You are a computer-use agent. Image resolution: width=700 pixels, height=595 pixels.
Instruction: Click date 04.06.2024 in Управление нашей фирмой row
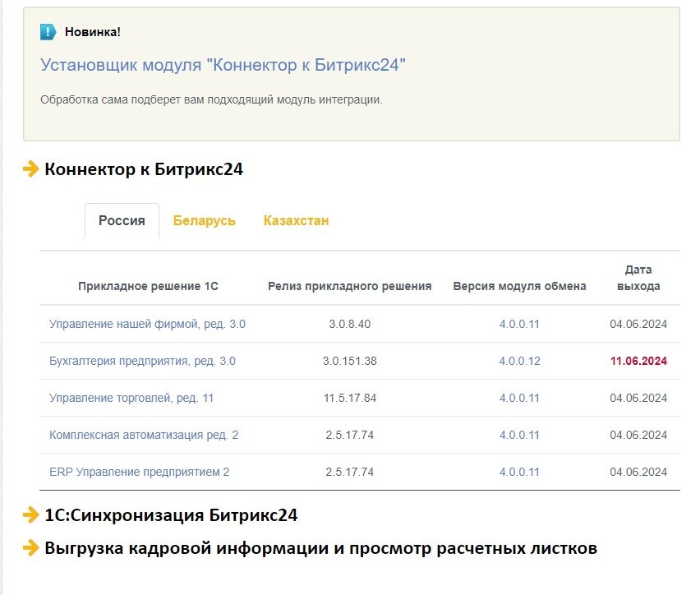click(x=638, y=325)
